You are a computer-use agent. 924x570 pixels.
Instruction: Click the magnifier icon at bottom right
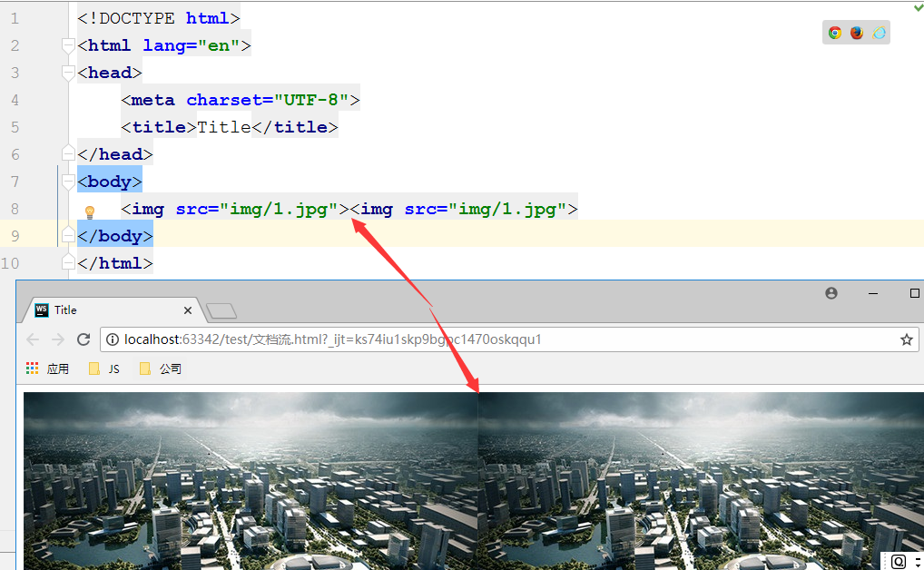coord(898,562)
